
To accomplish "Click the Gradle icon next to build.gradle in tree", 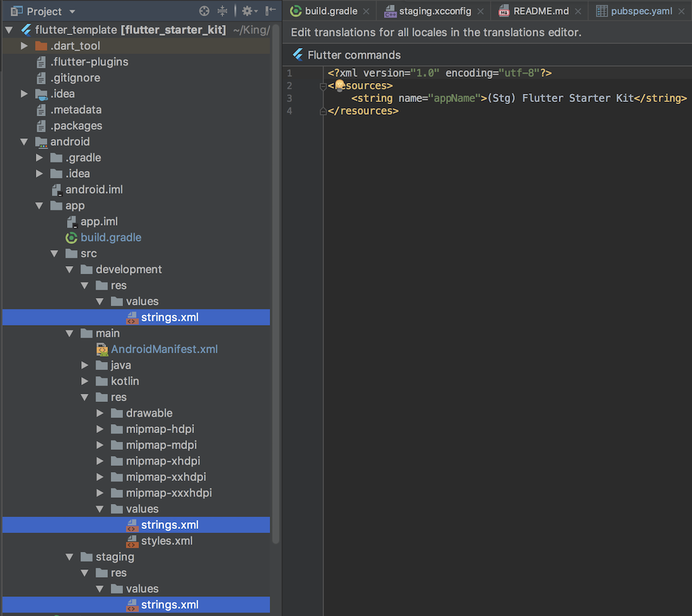I will click(x=72, y=238).
